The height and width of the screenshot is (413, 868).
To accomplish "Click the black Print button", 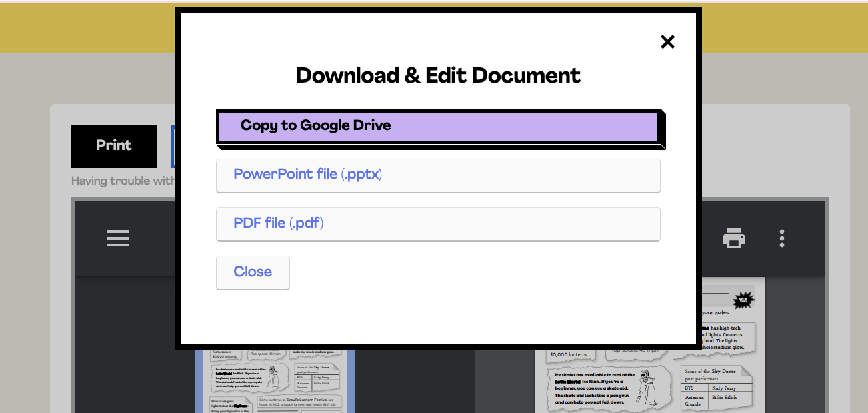I will [x=114, y=146].
